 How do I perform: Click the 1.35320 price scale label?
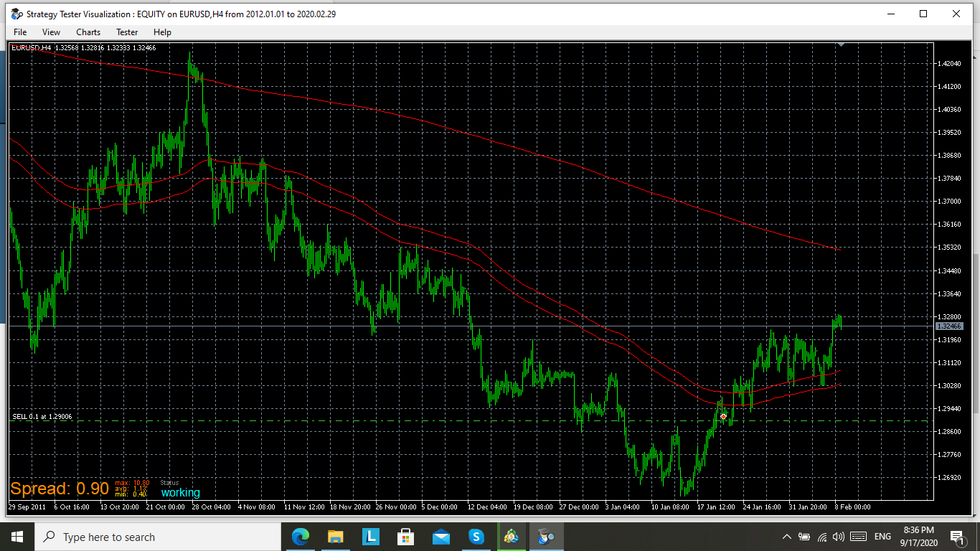(x=949, y=248)
